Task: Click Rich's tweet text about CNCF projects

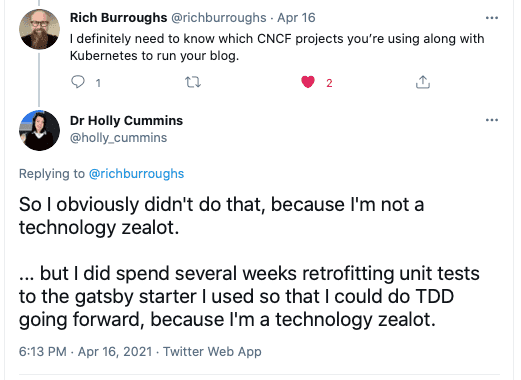Action: click(277, 47)
